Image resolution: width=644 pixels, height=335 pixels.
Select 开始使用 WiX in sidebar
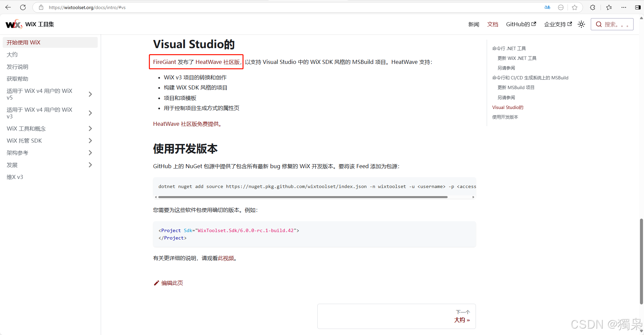[x=50, y=42]
